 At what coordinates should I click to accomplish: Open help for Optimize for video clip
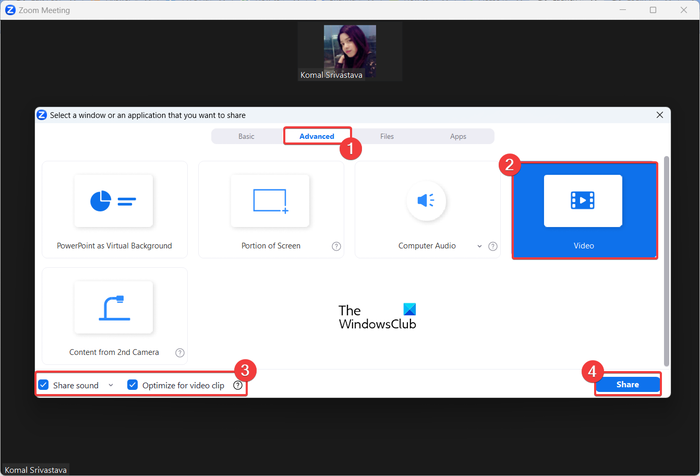(238, 385)
